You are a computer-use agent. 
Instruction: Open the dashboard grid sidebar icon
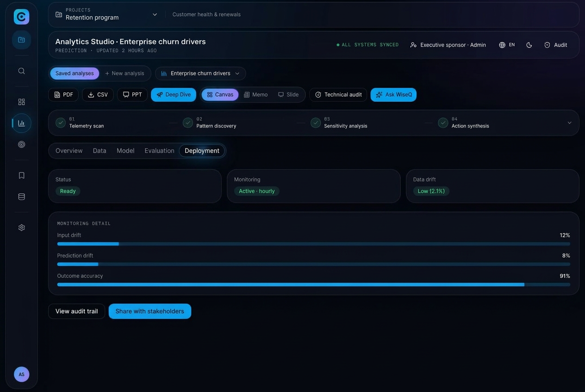click(21, 102)
